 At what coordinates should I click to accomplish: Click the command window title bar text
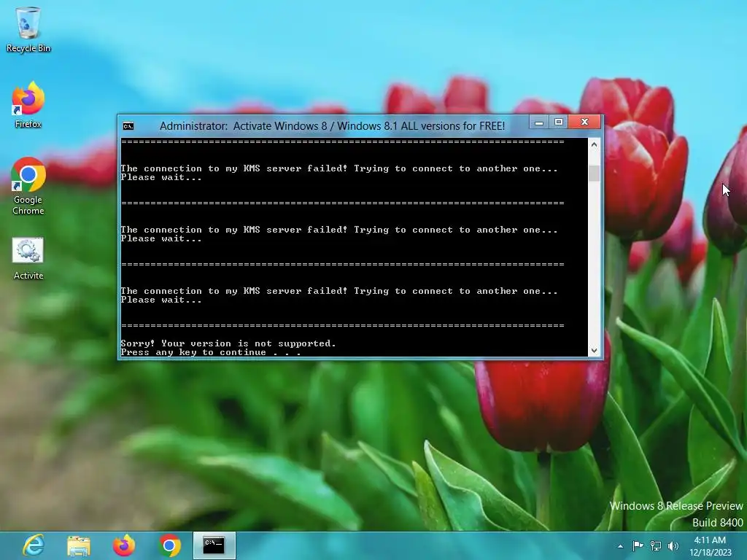[x=332, y=125]
